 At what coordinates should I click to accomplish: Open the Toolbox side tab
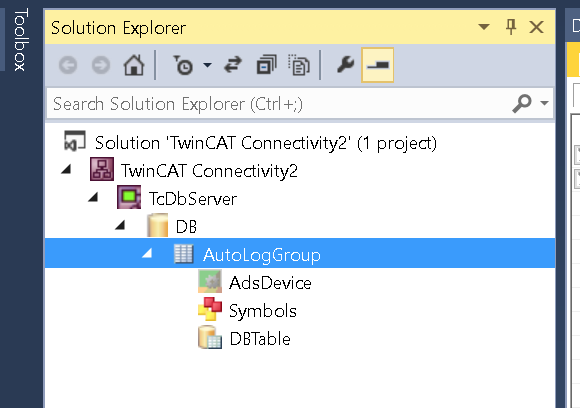tap(21, 40)
